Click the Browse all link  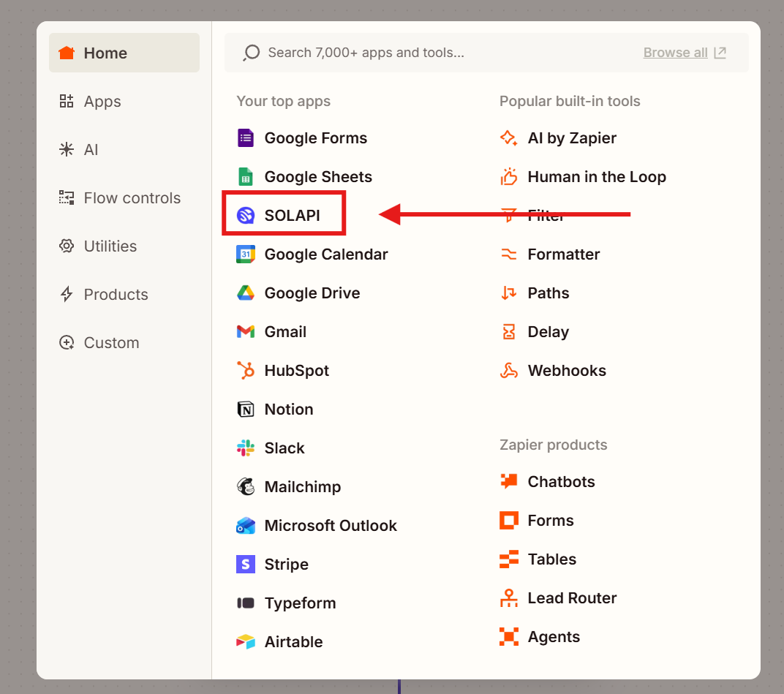click(x=676, y=53)
